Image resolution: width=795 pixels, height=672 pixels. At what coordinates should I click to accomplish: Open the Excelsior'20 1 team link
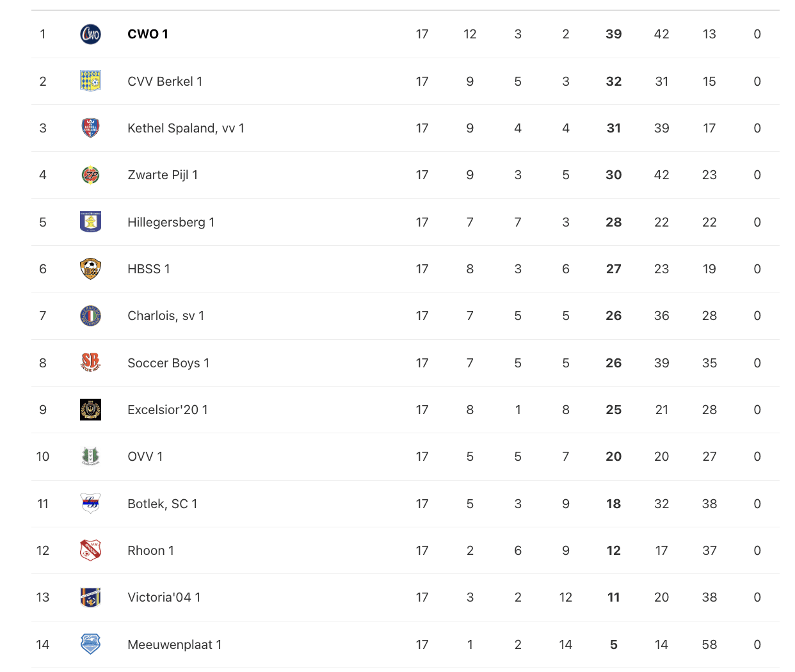click(x=168, y=410)
